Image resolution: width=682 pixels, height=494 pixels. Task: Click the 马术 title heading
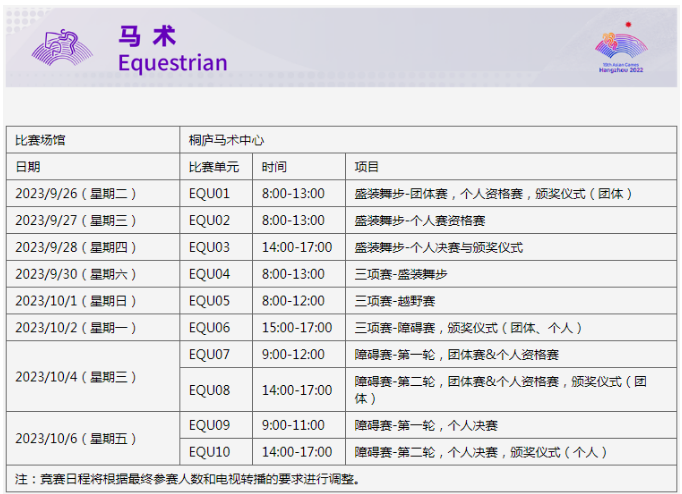tap(148, 37)
